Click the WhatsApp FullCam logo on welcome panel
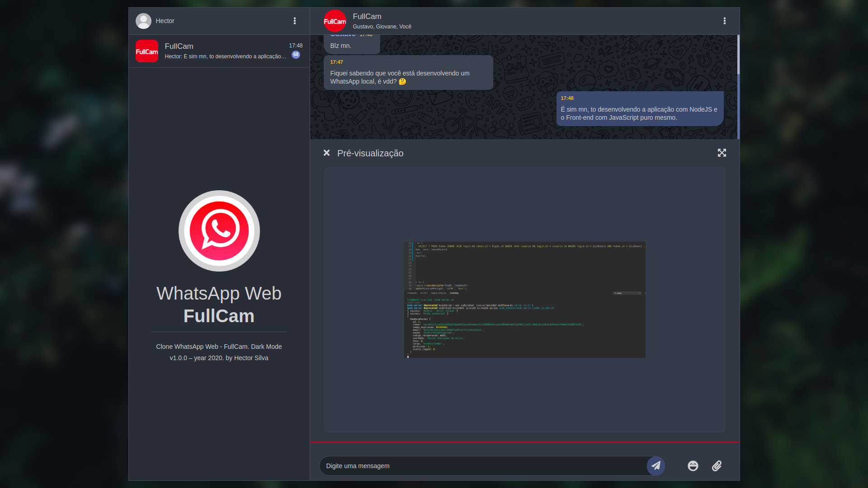 tap(219, 231)
